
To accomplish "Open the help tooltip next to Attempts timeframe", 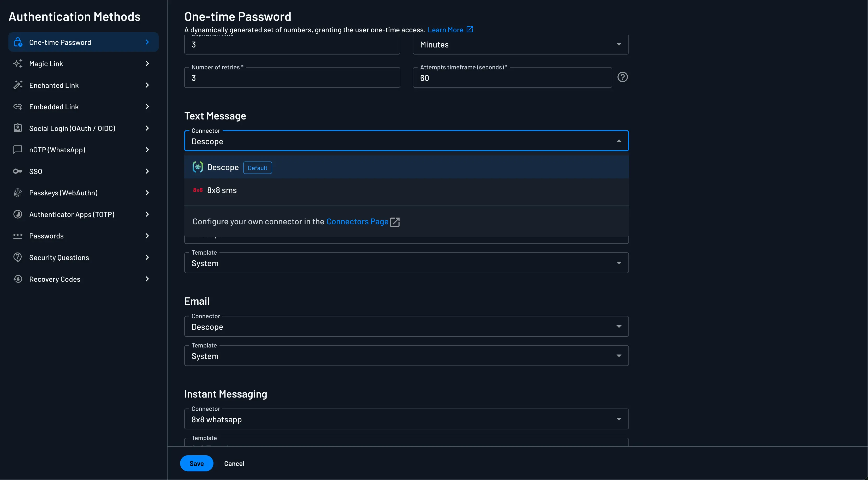I will point(623,77).
